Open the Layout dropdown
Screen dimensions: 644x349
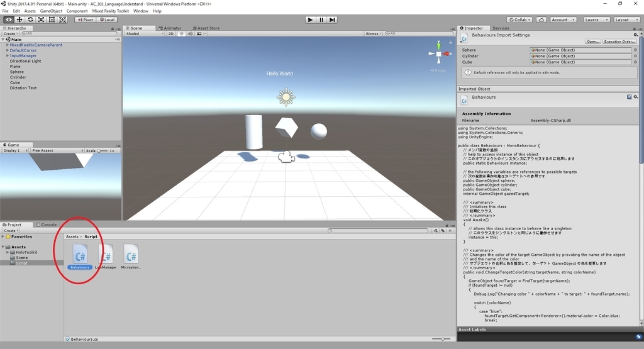[626, 19]
